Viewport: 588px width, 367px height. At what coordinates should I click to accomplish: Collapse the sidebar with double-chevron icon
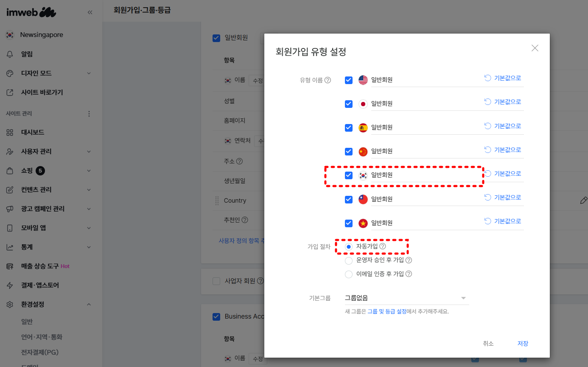point(90,12)
